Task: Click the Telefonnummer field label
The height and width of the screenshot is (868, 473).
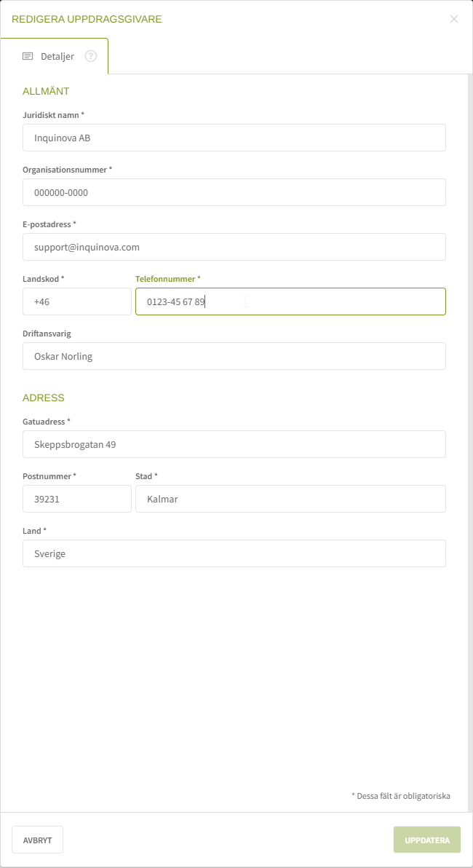Action: (167, 279)
